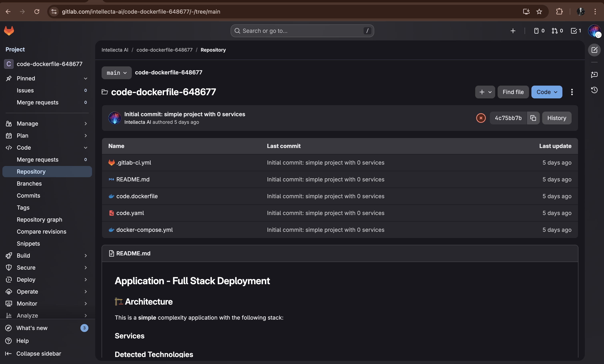
Task: Open Compare revisions in the sidebar
Action: pyautogui.click(x=47, y=232)
